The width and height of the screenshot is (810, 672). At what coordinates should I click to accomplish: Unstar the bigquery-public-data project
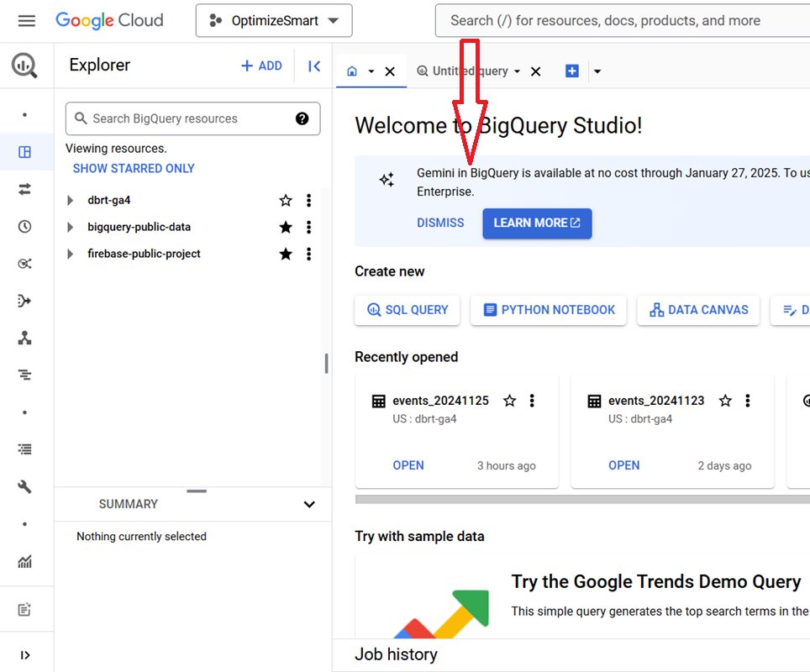point(286,227)
